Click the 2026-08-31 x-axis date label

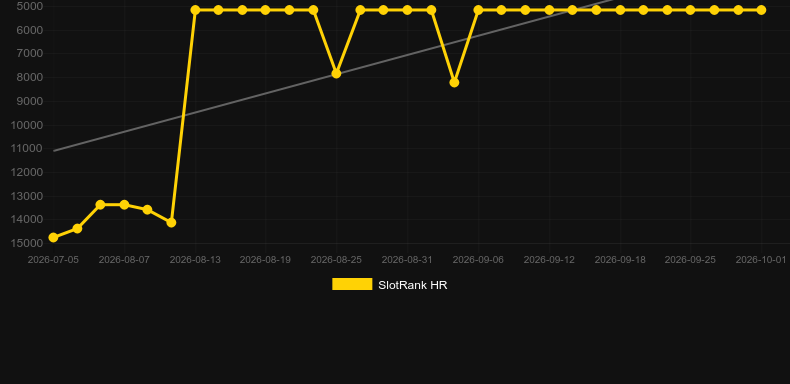click(x=407, y=260)
